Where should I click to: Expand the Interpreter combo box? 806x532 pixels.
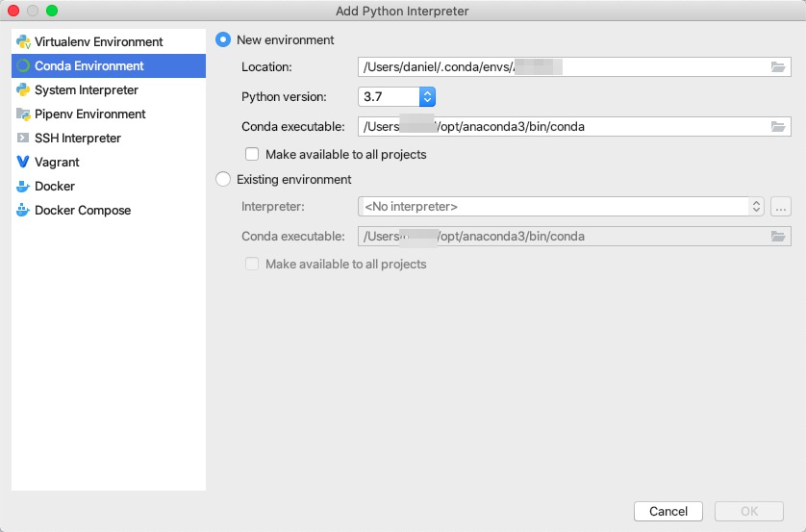756,207
